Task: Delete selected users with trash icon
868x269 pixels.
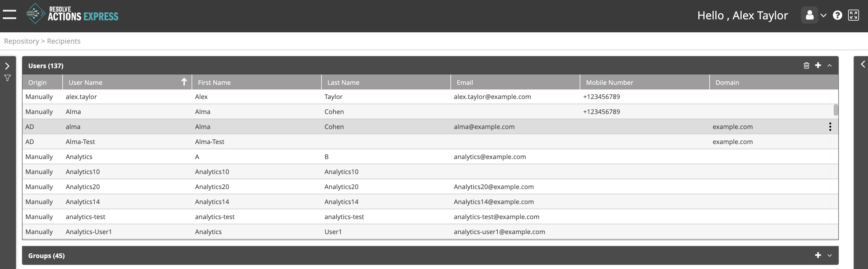Action: coord(806,66)
